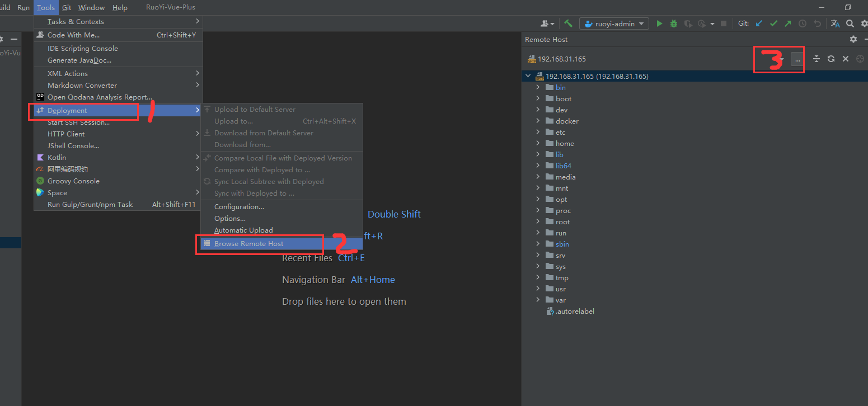868x406 pixels.
Task: Select the root folder row
Action: click(x=695, y=221)
